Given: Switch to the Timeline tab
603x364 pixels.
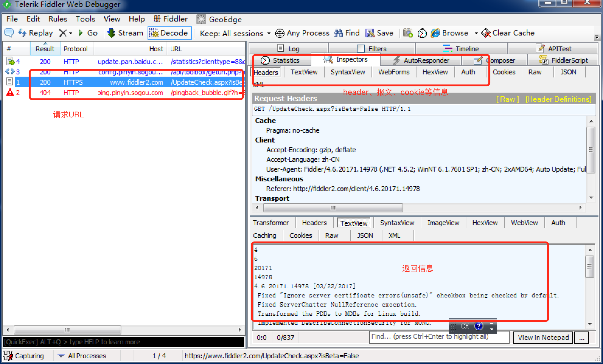Looking at the screenshot, I should pos(461,49).
